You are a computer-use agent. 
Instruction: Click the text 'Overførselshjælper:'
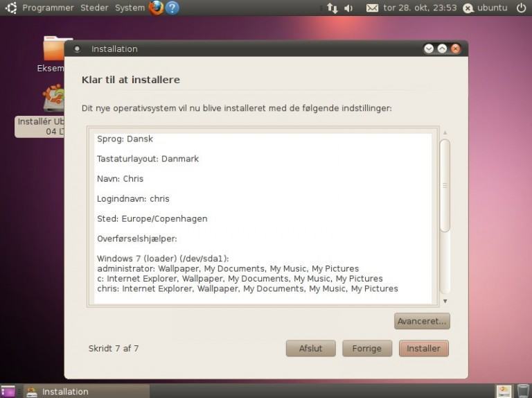137,239
